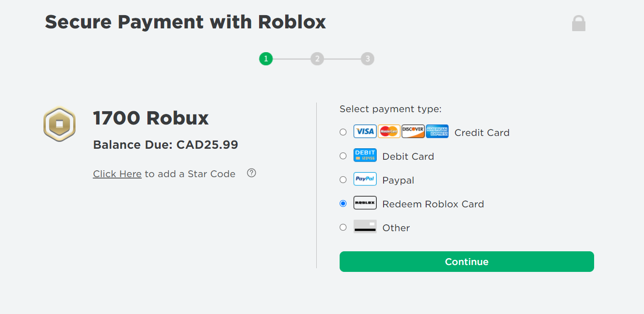Click step 1 in the progress indicator
Image resolution: width=644 pixels, height=314 pixels.
tap(266, 59)
